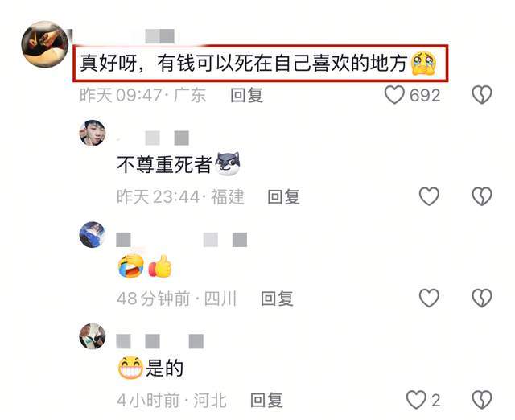Click 回复 on the 河北 comment
Viewport: 515px width, 420px height.
pyautogui.click(x=266, y=401)
